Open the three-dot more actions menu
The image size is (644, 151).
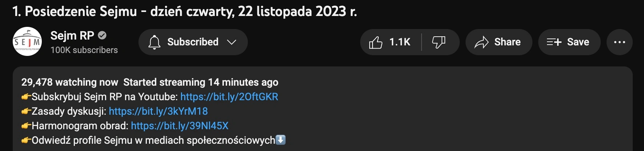point(620,42)
